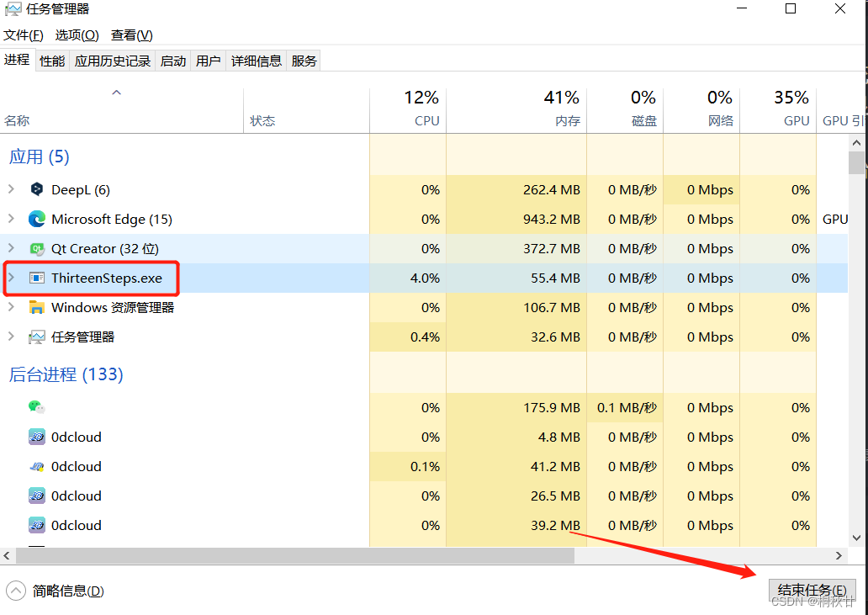Click the horizontal scrollbar thumb
868x615 pixels.
(x=295, y=555)
